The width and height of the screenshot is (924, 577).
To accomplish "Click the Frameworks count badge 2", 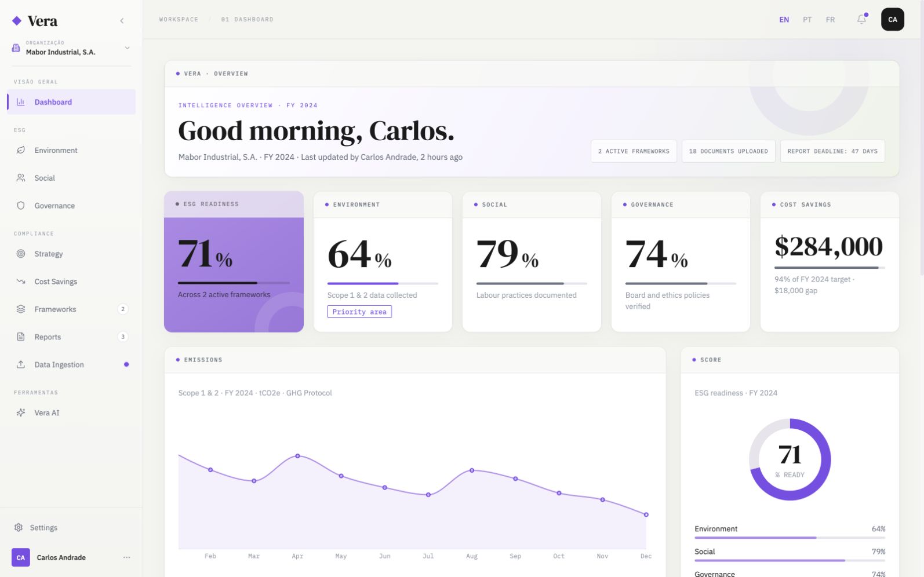I will tap(123, 309).
